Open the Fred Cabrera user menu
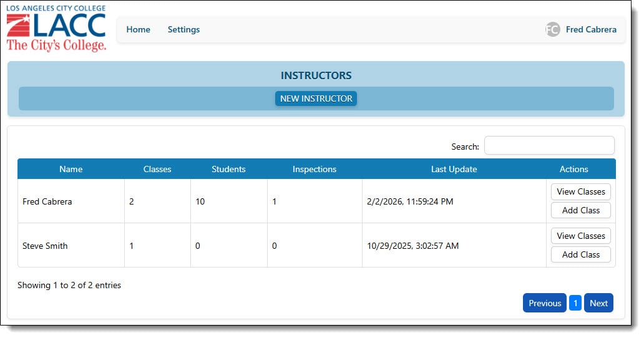The image size is (644, 338). point(590,29)
